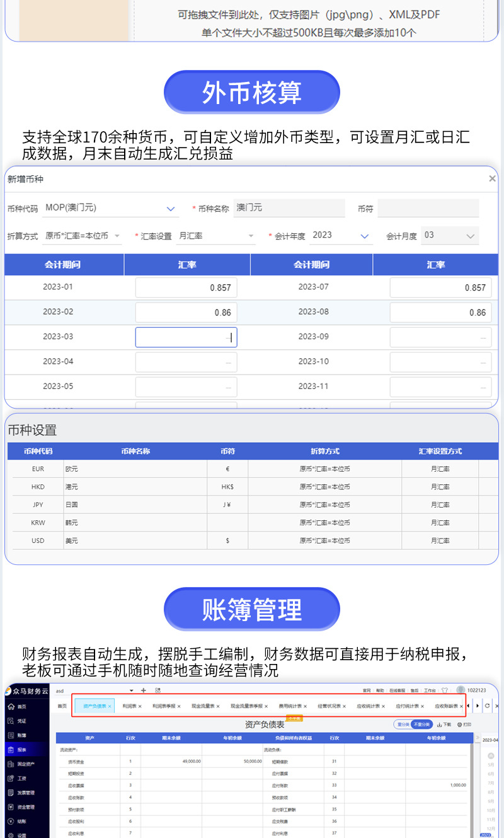Close the 应收统计表 tab with its x
504x838 pixels.
[383, 706]
